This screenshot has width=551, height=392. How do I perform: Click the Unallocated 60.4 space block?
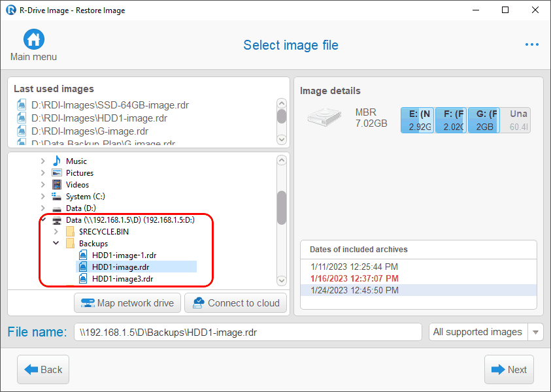pyautogui.click(x=515, y=120)
